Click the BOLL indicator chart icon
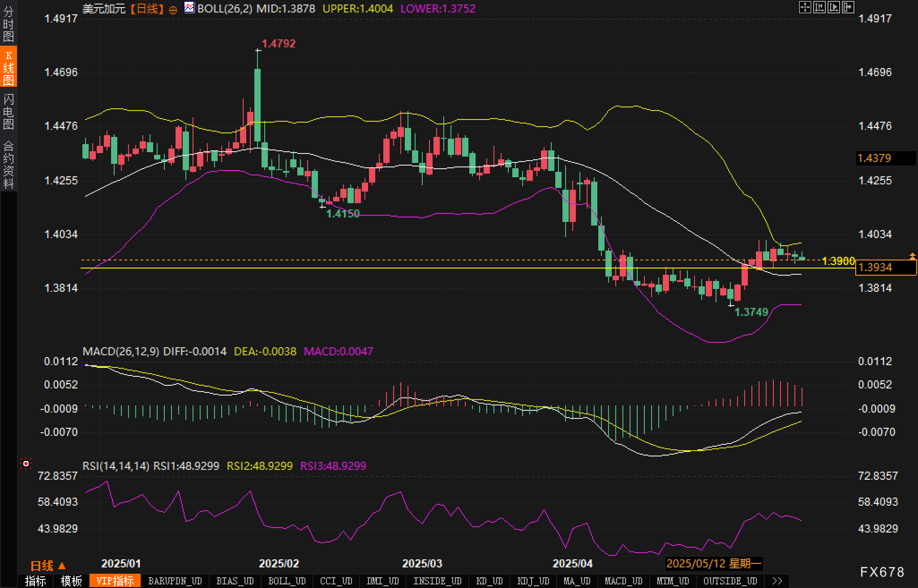The height and width of the screenshot is (588, 918). point(189,8)
